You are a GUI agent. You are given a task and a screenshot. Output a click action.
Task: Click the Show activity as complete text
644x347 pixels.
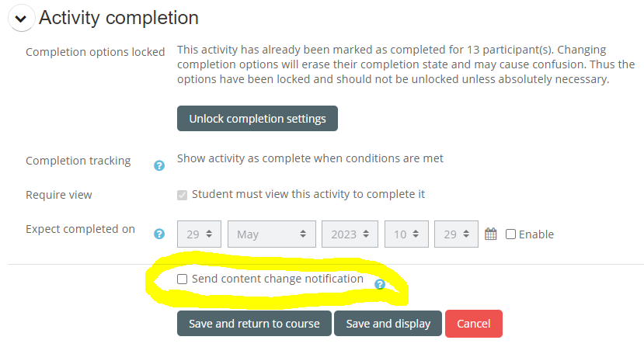coord(310,158)
